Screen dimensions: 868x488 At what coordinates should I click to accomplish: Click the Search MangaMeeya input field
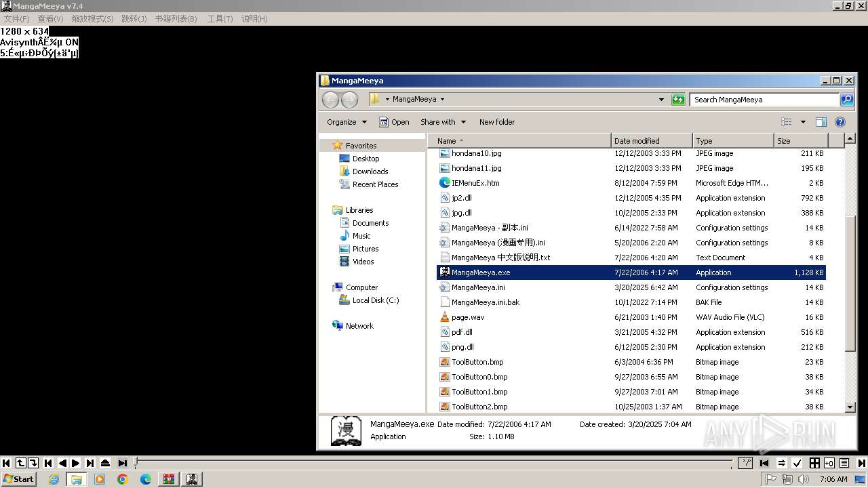click(x=764, y=100)
